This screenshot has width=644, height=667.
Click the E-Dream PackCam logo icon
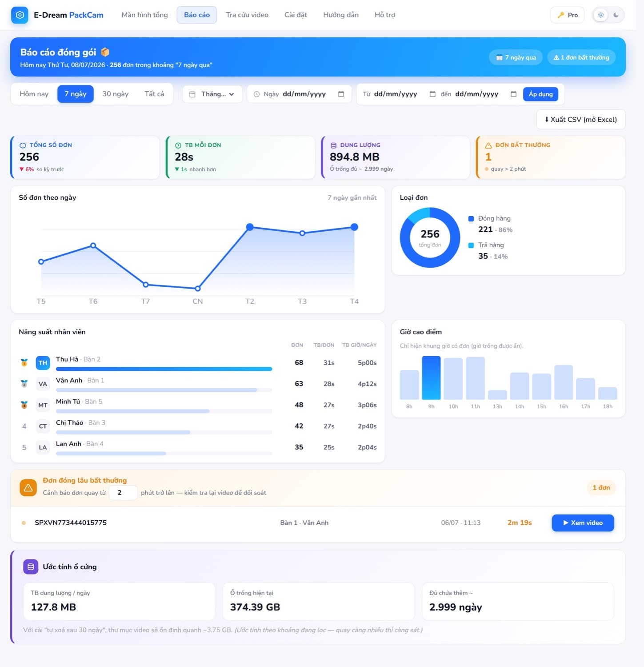coord(20,15)
